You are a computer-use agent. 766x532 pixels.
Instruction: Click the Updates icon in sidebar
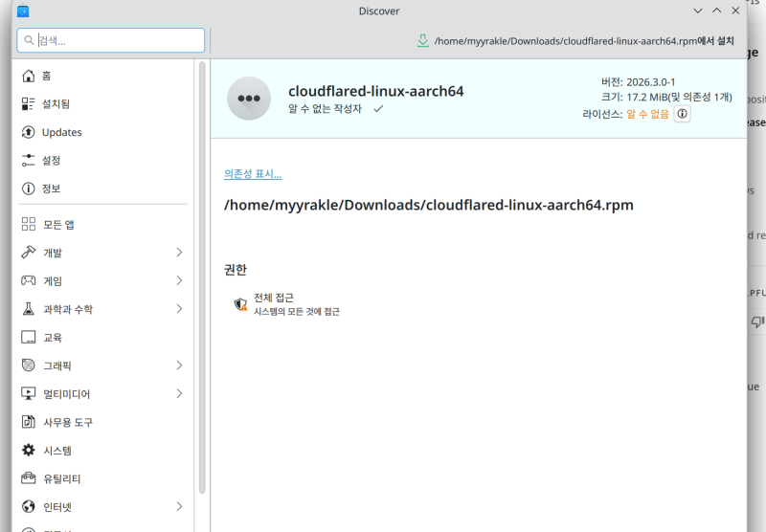[x=29, y=132]
